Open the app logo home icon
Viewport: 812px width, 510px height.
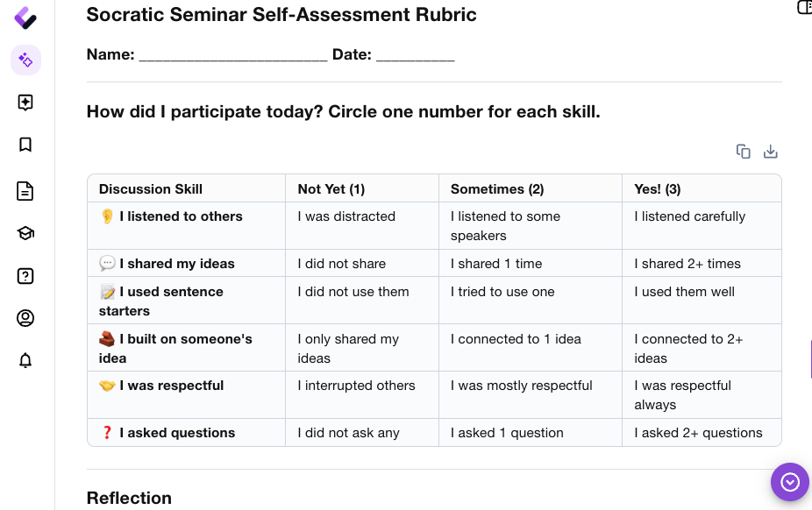pyautogui.click(x=25, y=18)
